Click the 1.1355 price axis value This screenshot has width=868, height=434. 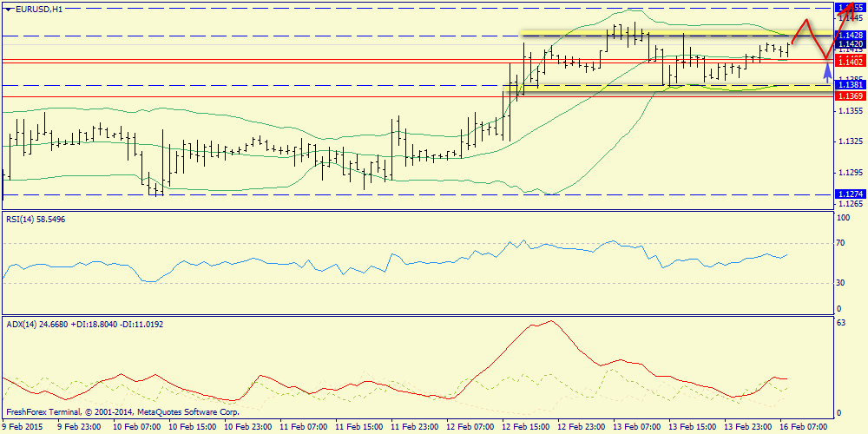pyautogui.click(x=851, y=111)
